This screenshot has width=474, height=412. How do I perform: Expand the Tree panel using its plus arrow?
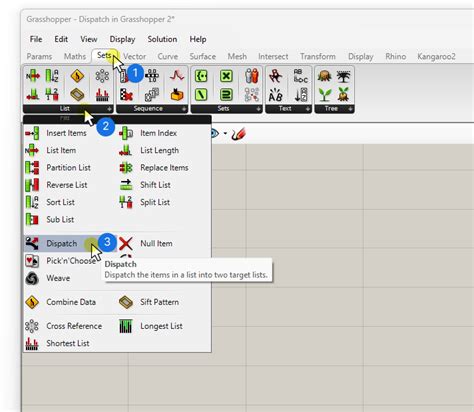point(350,109)
